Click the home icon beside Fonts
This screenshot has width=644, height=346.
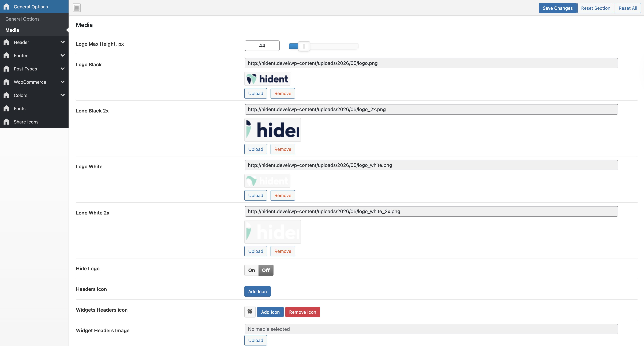(6, 108)
